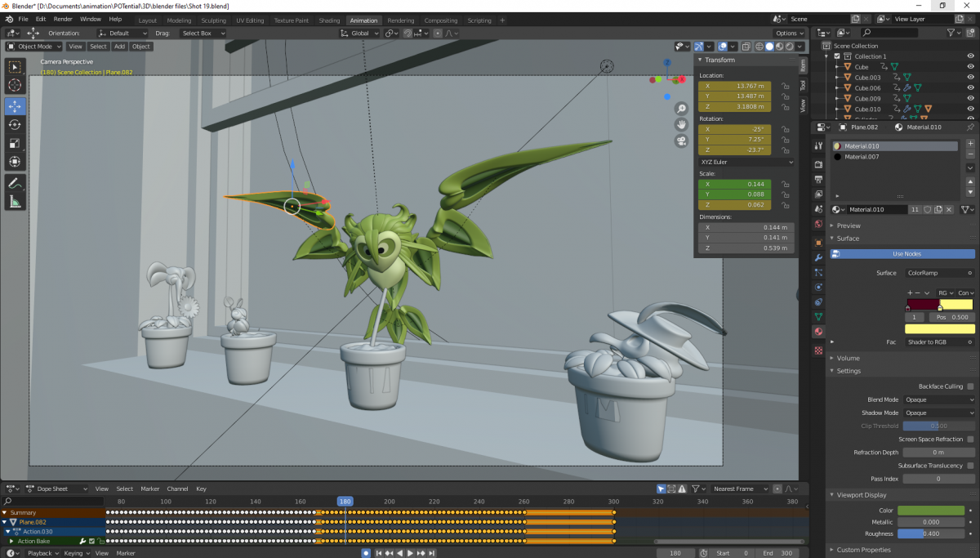Open the Texture properties checker tab

818,350
